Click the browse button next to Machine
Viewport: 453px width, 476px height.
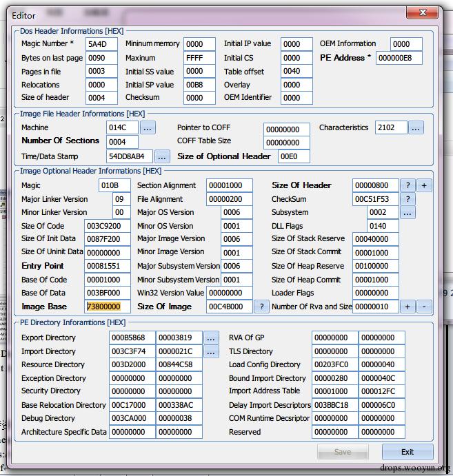point(148,128)
